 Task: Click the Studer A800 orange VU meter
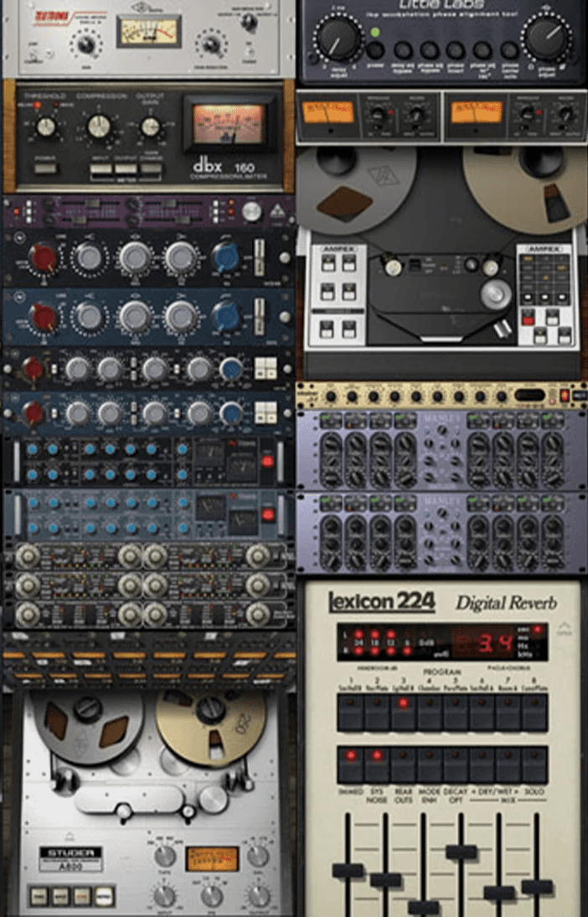point(212,858)
